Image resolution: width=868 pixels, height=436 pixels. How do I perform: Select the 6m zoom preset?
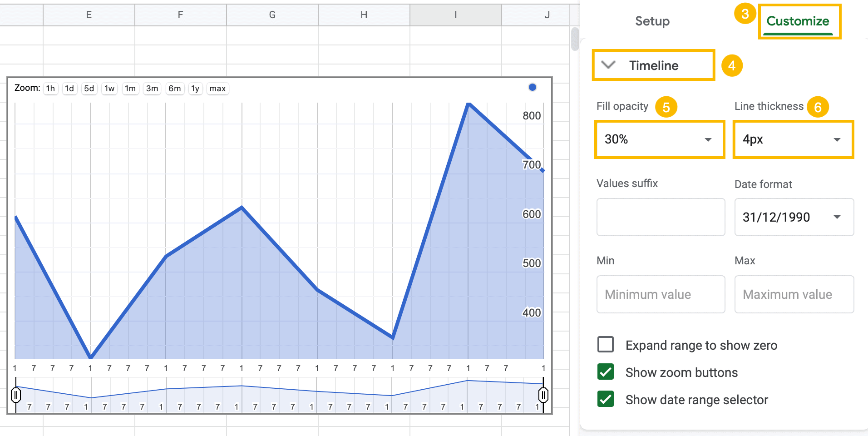pyautogui.click(x=174, y=89)
